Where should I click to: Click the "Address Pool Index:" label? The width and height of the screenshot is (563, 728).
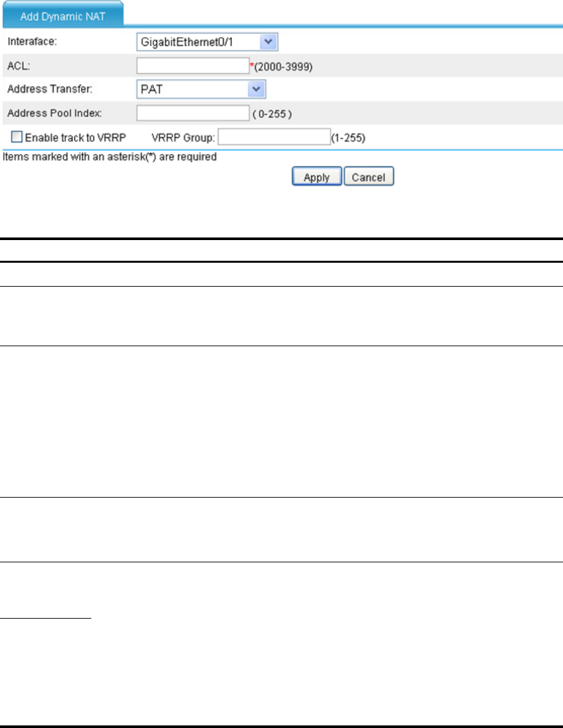55,113
